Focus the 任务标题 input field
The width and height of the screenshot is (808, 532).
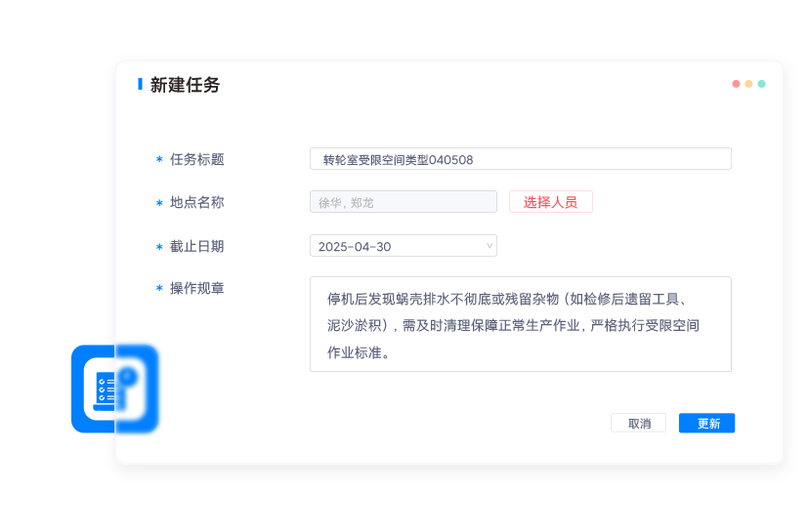click(520, 159)
